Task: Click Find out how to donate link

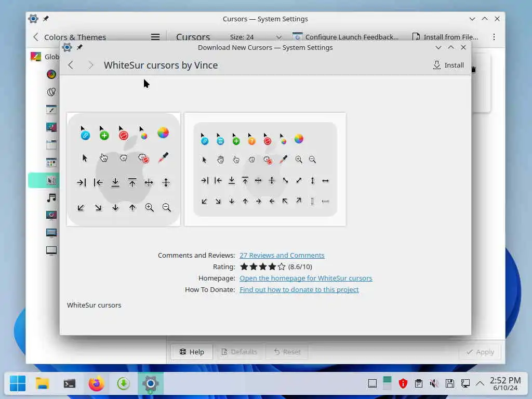Action: click(x=299, y=289)
